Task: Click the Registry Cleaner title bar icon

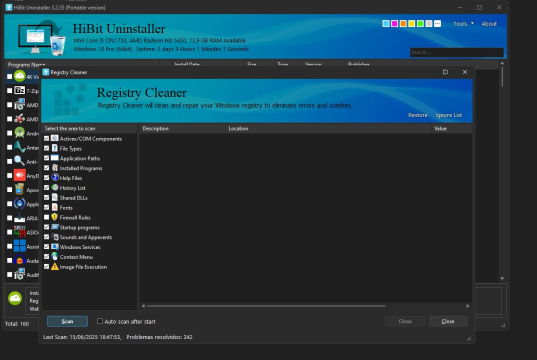Action: point(46,72)
